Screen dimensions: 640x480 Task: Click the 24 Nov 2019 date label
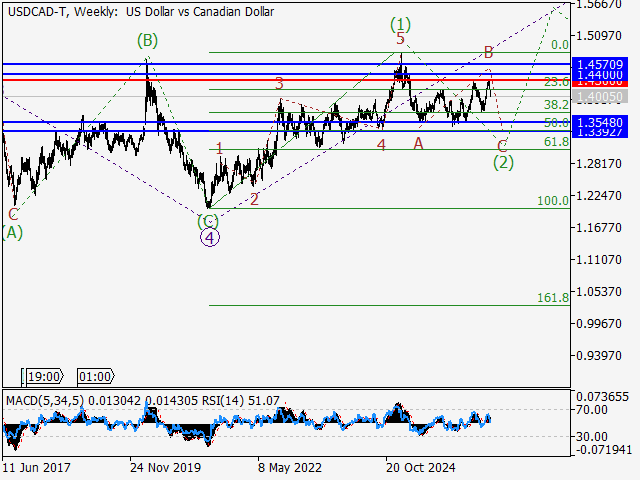(165, 467)
